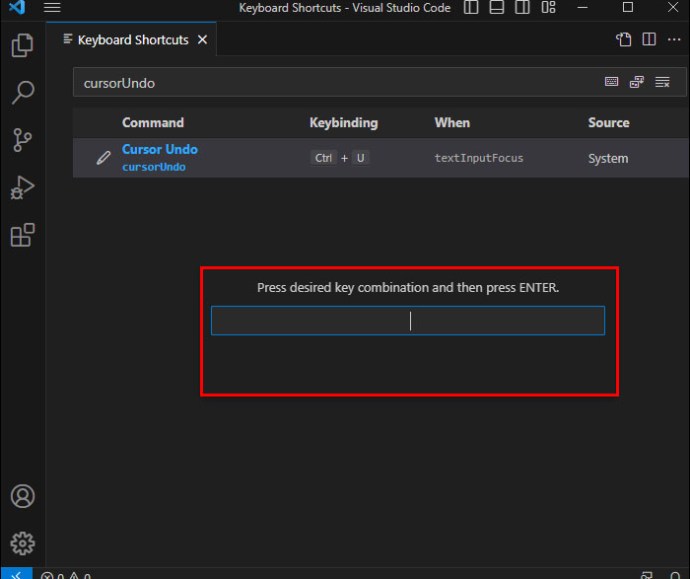Viewport: 690px width, 579px height.
Task: Click the U key label in keybinding
Action: coord(360,158)
